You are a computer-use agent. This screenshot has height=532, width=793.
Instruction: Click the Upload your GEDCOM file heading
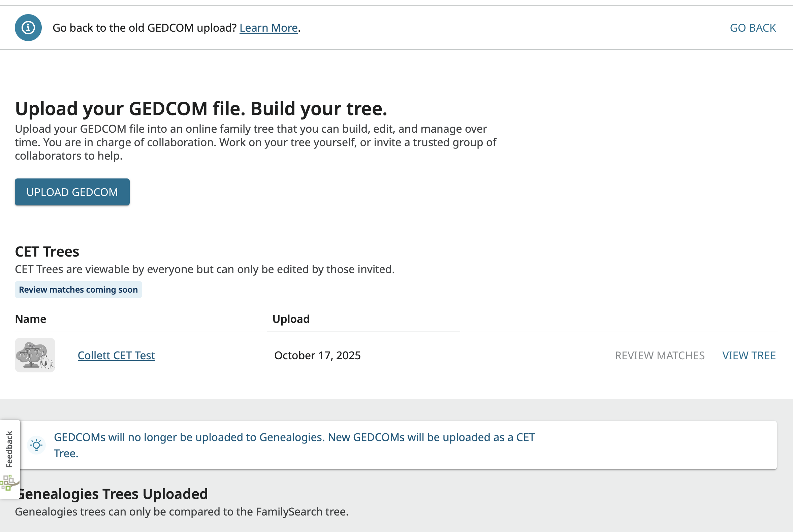(x=201, y=108)
